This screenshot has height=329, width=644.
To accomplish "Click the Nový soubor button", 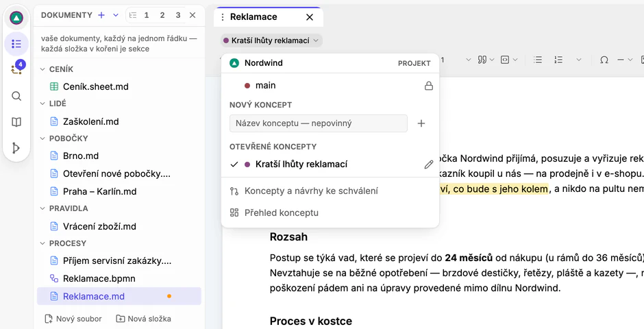I will click(73, 319).
